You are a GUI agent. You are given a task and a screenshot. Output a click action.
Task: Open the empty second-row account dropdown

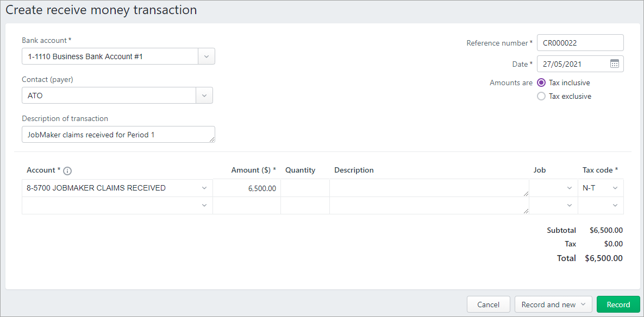click(204, 206)
